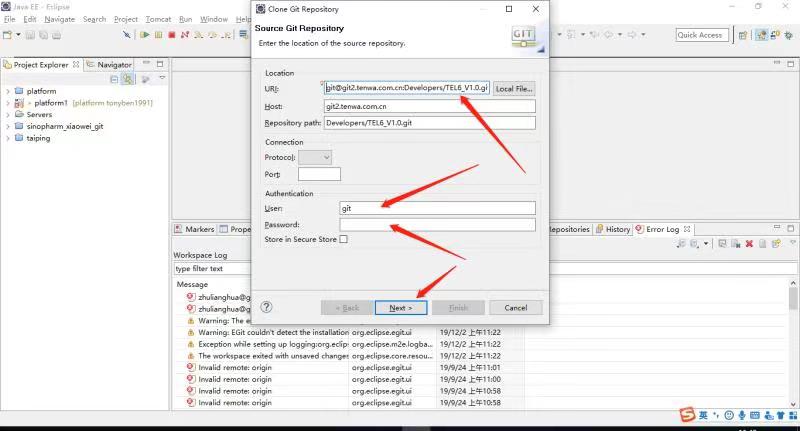Screen dimensions: 800x431
Task: Click the Save All icon in toolbar
Action: [x=43, y=35]
